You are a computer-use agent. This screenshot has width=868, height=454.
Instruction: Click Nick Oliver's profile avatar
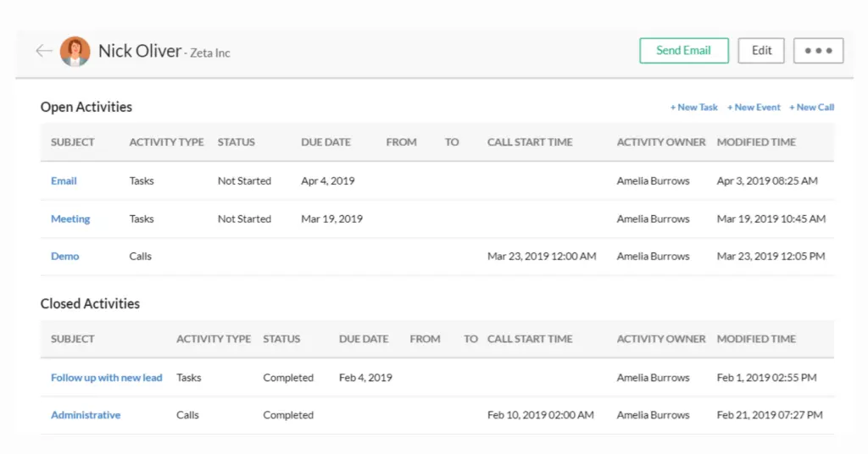coord(75,52)
